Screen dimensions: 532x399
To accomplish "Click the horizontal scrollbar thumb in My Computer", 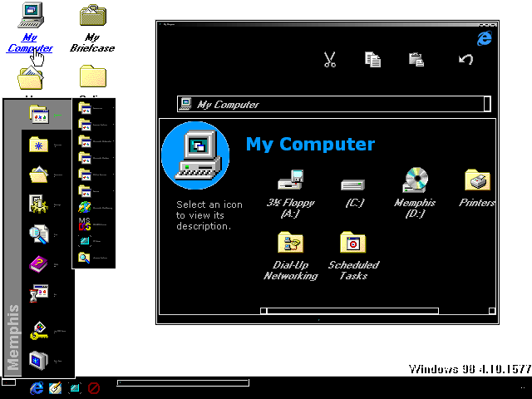I will coord(352,311).
